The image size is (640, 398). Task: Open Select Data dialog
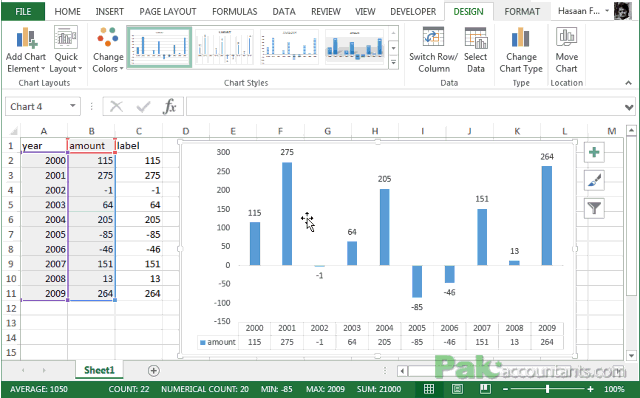tap(476, 50)
